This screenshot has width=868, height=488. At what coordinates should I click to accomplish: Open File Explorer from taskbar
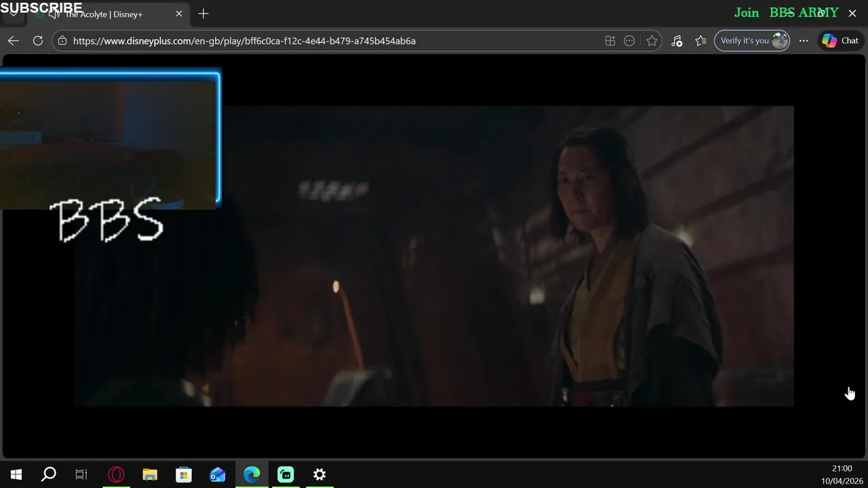(x=150, y=474)
